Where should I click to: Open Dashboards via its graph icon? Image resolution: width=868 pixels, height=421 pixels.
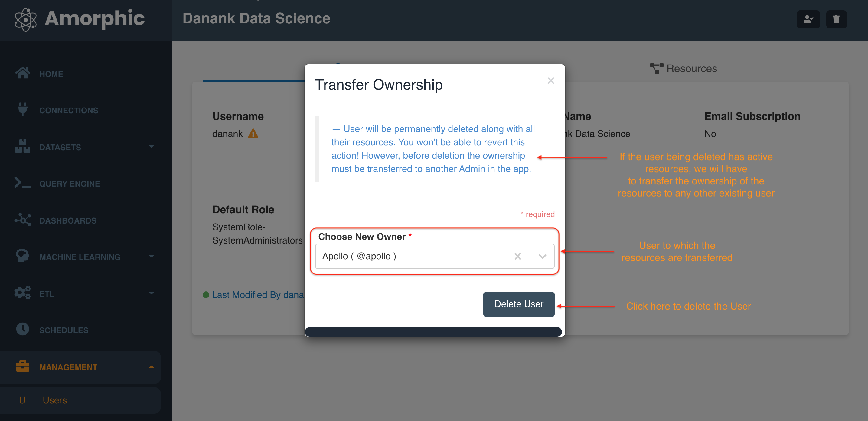point(23,220)
